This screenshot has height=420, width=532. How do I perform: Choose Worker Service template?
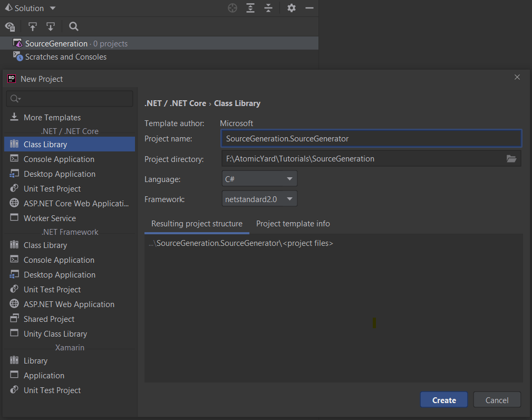point(70,218)
